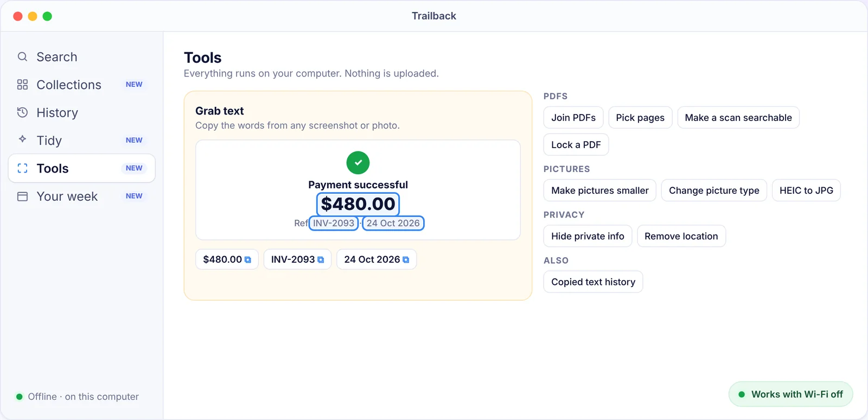
Task: Select highlighted INV-2093 text in preview
Action: (x=334, y=223)
